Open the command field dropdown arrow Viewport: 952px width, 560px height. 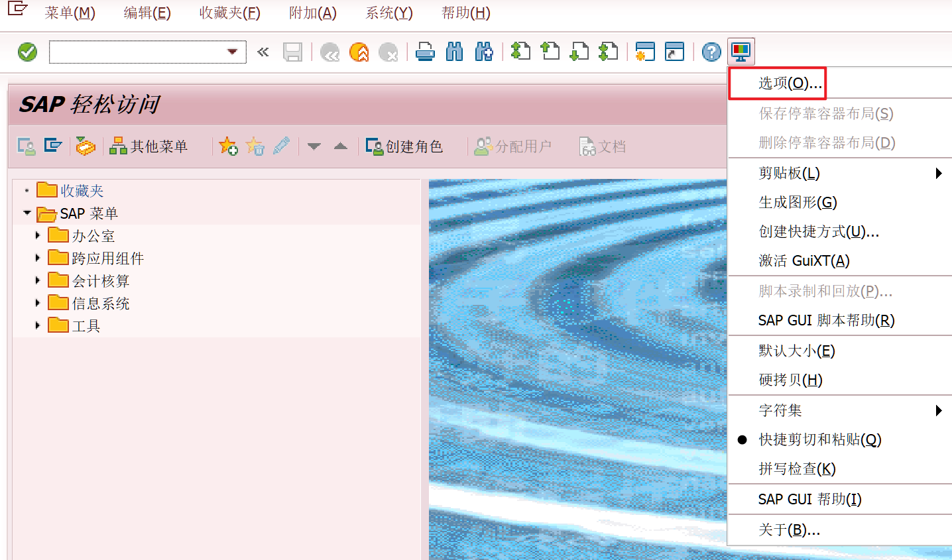pos(233,51)
